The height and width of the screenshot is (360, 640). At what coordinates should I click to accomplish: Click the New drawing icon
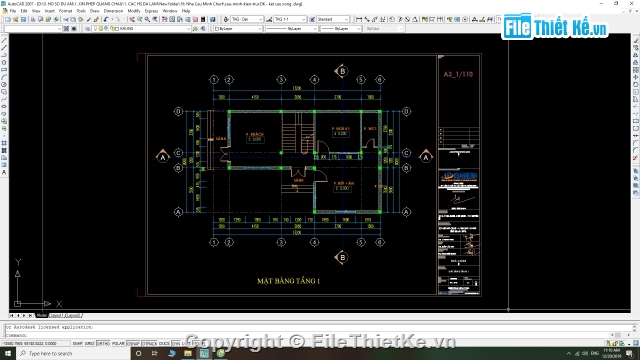point(8,19)
